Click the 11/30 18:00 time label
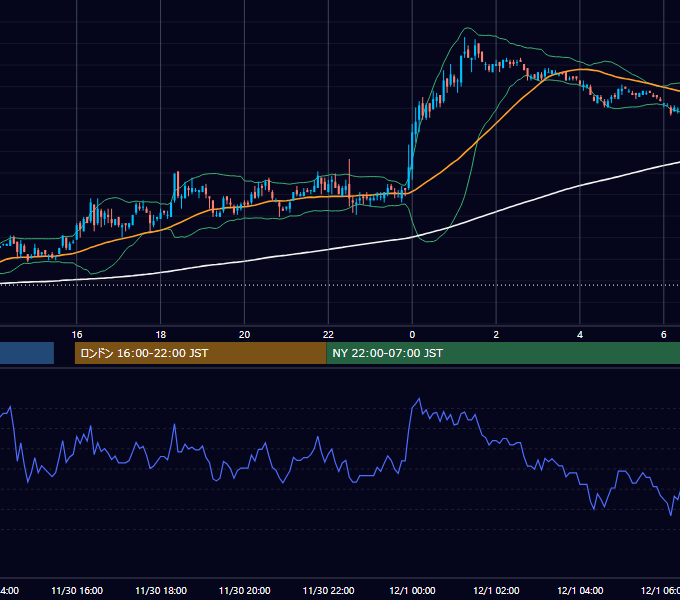Image resolution: width=680 pixels, height=600 pixels. pyautogui.click(x=161, y=590)
